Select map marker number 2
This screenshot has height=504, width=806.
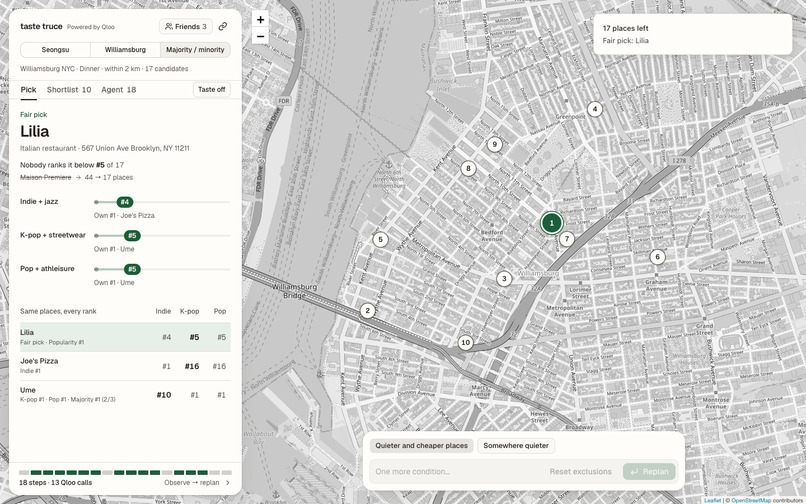(x=367, y=311)
